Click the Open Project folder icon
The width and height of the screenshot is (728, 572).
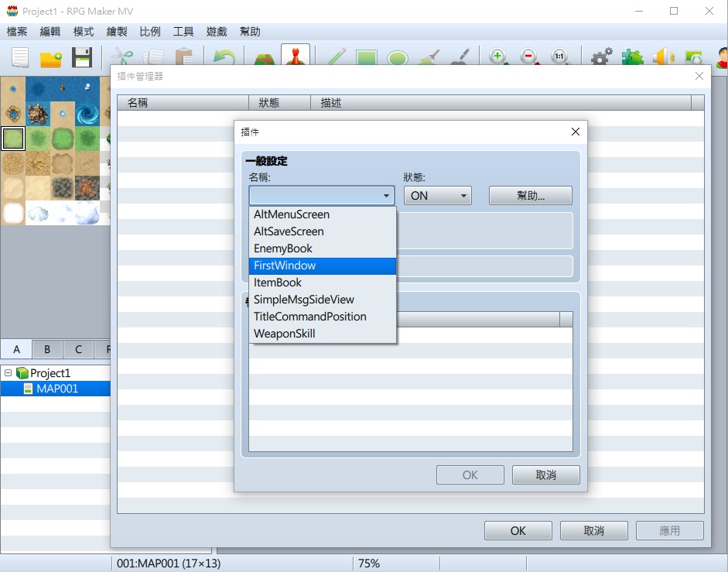pyautogui.click(x=50, y=59)
